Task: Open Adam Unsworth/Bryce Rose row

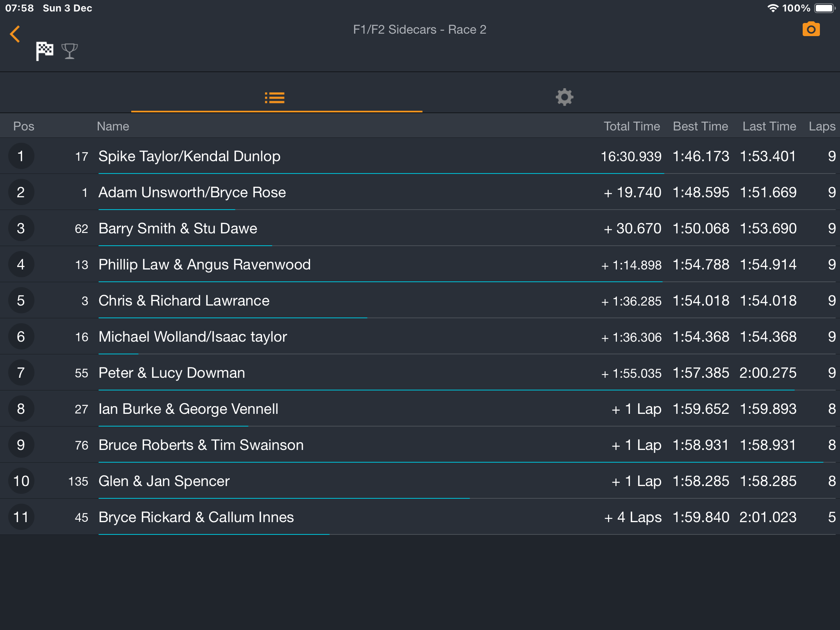Action: (x=420, y=192)
